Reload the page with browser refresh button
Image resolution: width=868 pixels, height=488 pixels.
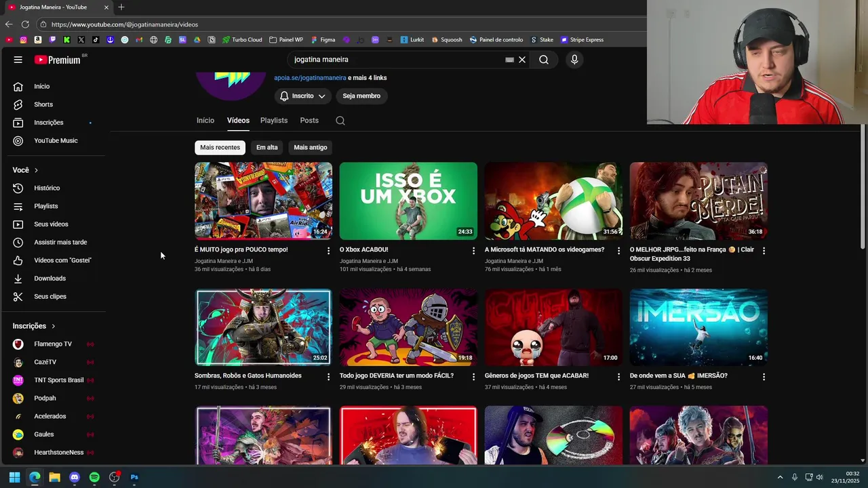click(x=25, y=24)
